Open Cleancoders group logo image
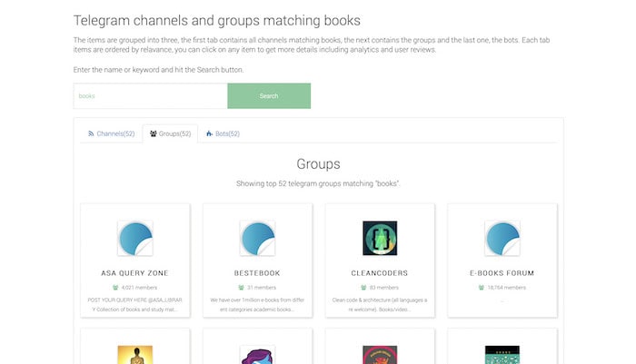The width and height of the screenshot is (636, 364). 380,239
